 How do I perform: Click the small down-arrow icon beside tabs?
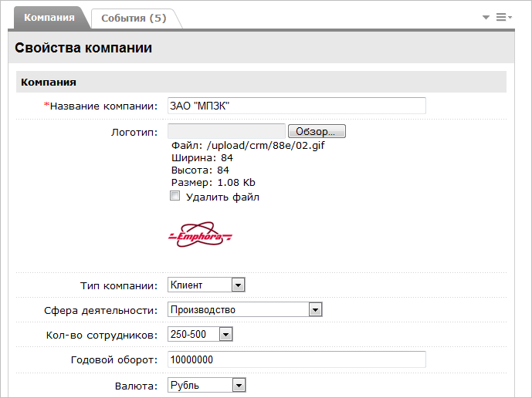pos(486,17)
